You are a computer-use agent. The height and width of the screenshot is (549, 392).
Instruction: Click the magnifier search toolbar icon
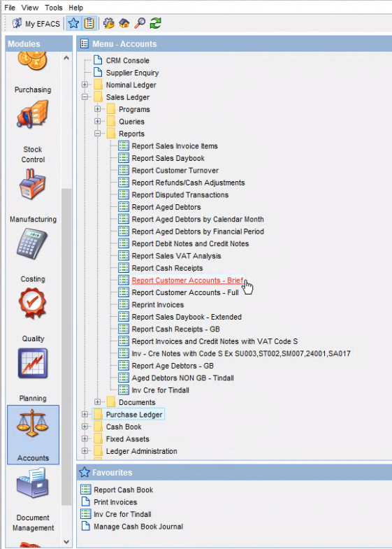(140, 24)
